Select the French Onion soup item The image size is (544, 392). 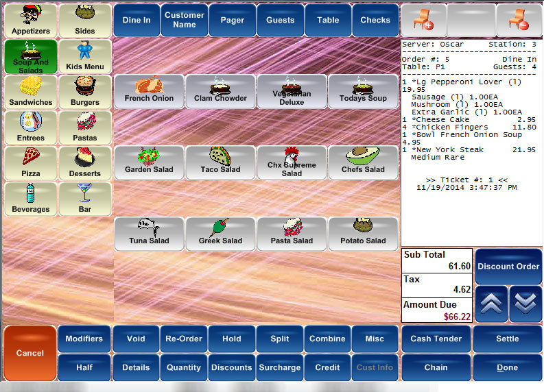(x=149, y=91)
